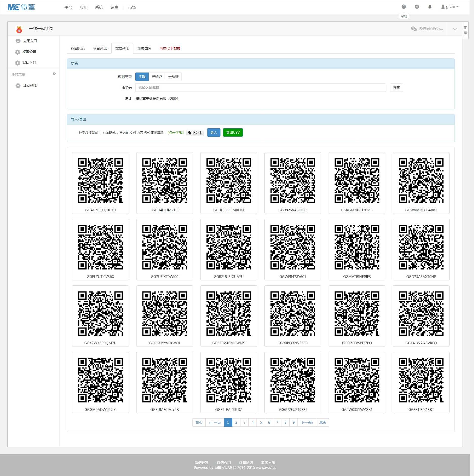Switch to 生成图片 tab
This screenshot has height=476, width=474.
point(144,48)
